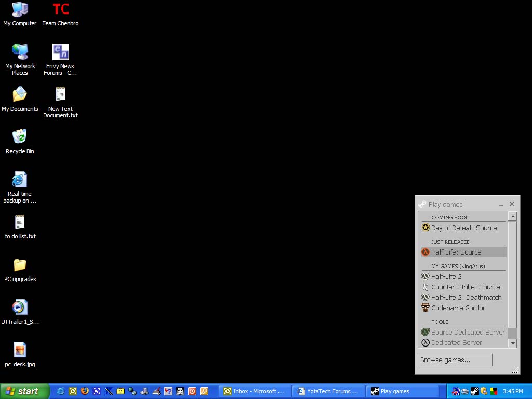532x399 pixels.
Task: Select the My Documents folder icon
Action: [20, 99]
